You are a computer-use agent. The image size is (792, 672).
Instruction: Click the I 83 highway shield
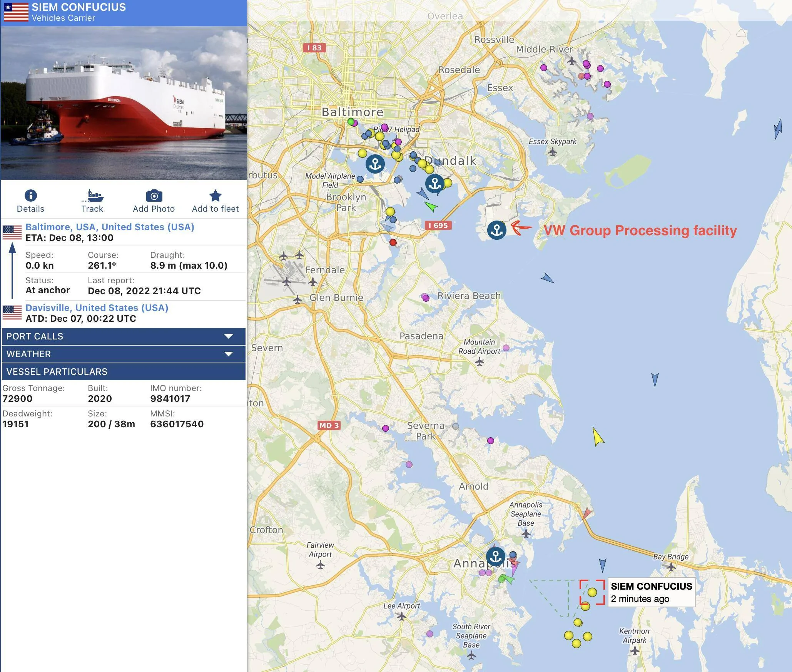(x=314, y=48)
